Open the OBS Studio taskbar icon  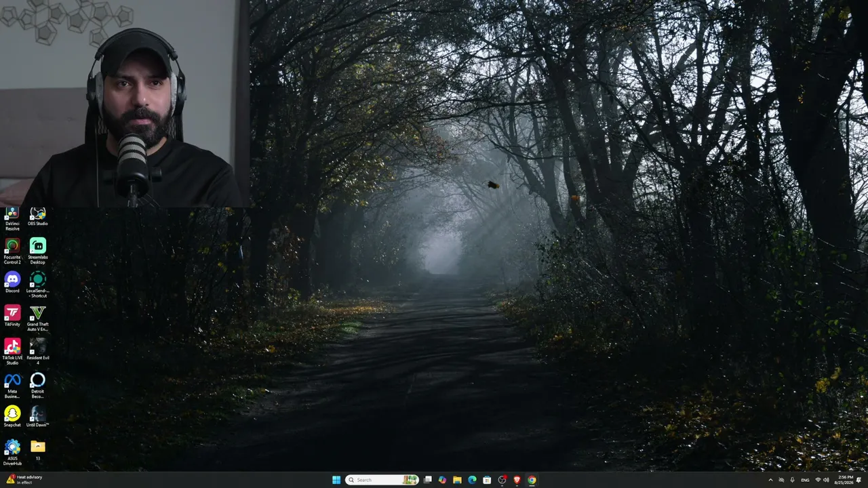pyautogui.click(x=502, y=480)
